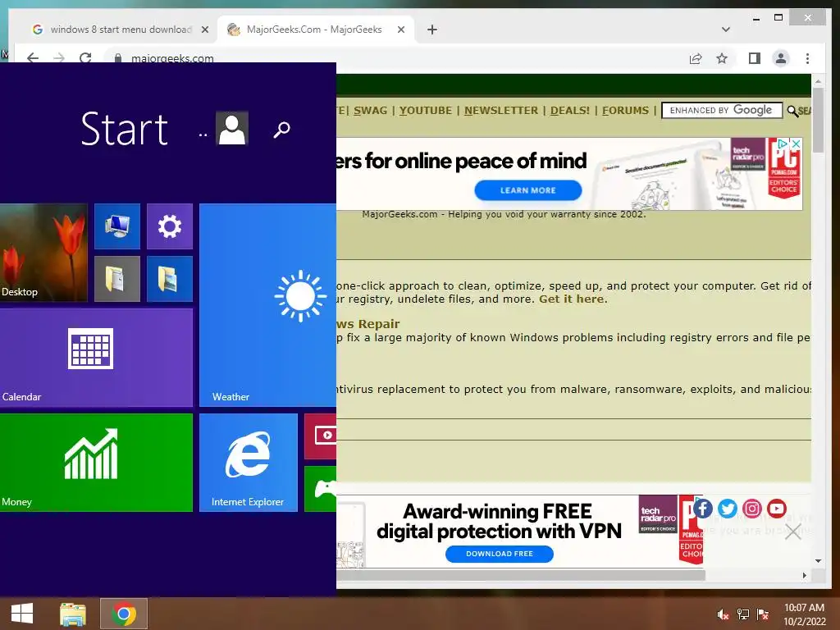Open the YouTube social icon
Image resolution: width=840 pixels, height=630 pixels.
tap(777, 509)
